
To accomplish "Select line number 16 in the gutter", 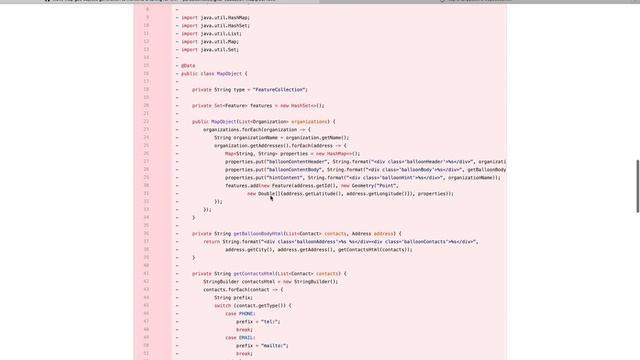I will [146, 73].
